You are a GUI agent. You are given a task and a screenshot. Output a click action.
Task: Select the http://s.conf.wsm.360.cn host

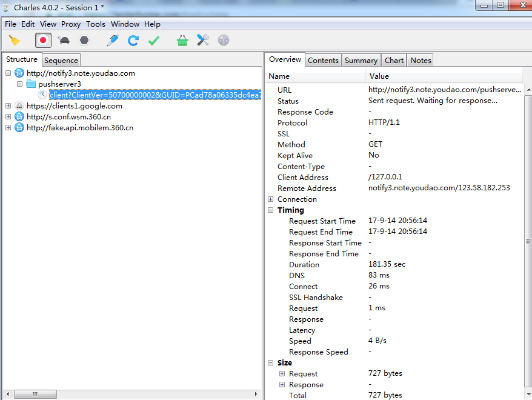click(x=69, y=117)
